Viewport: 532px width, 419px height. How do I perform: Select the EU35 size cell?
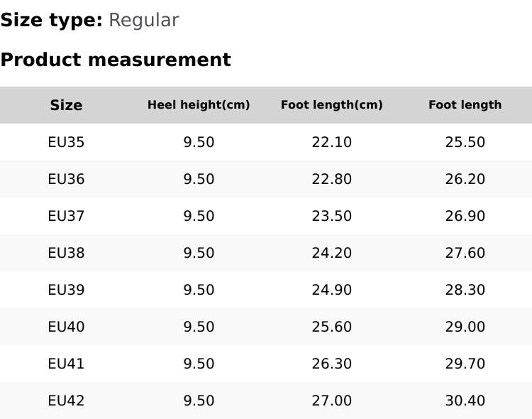66,142
